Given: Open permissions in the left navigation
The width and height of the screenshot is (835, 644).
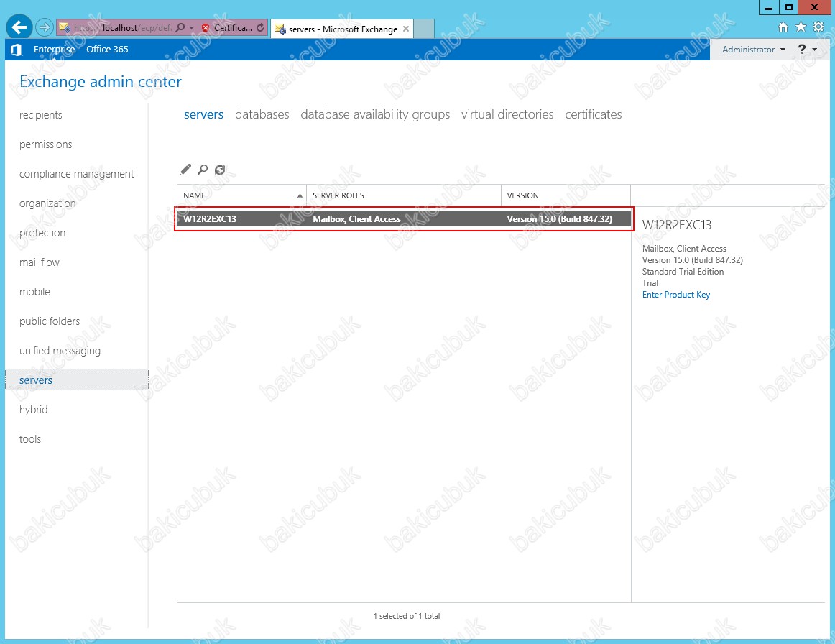Looking at the screenshot, I should (x=46, y=144).
